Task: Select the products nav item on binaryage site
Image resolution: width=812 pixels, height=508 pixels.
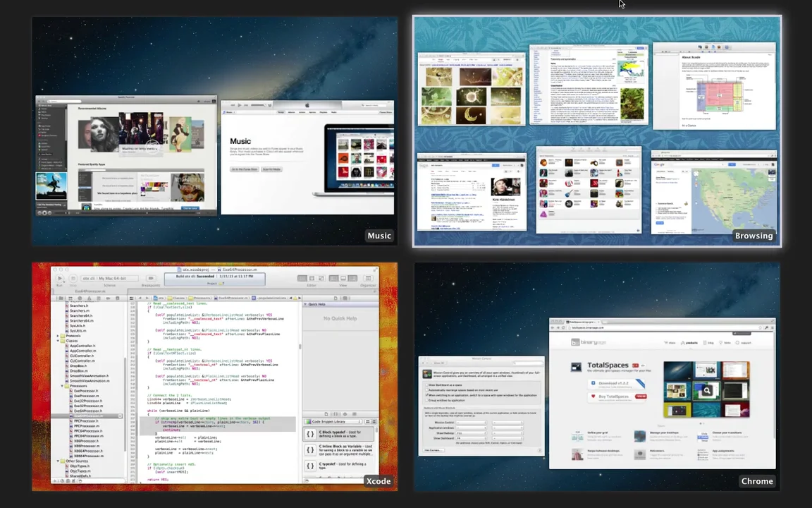Action: [x=689, y=343]
